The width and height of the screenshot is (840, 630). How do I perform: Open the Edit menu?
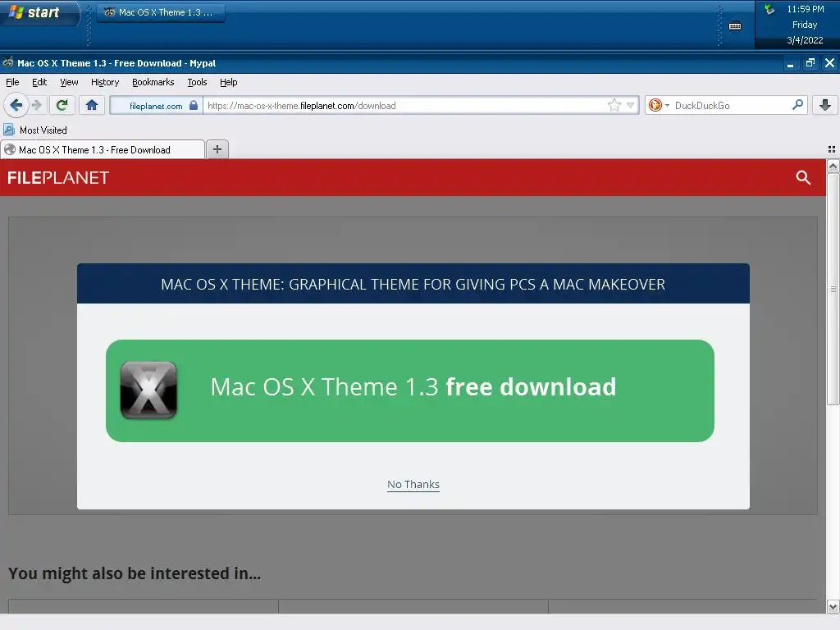point(39,82)
